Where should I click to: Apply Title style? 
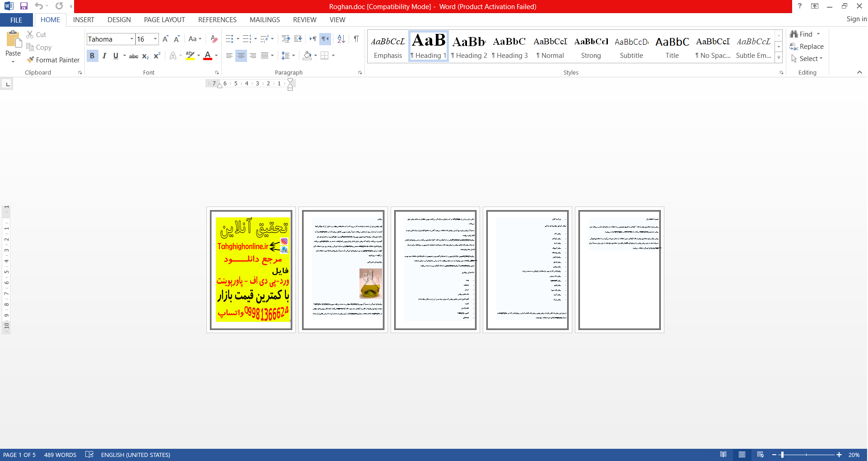672,46
